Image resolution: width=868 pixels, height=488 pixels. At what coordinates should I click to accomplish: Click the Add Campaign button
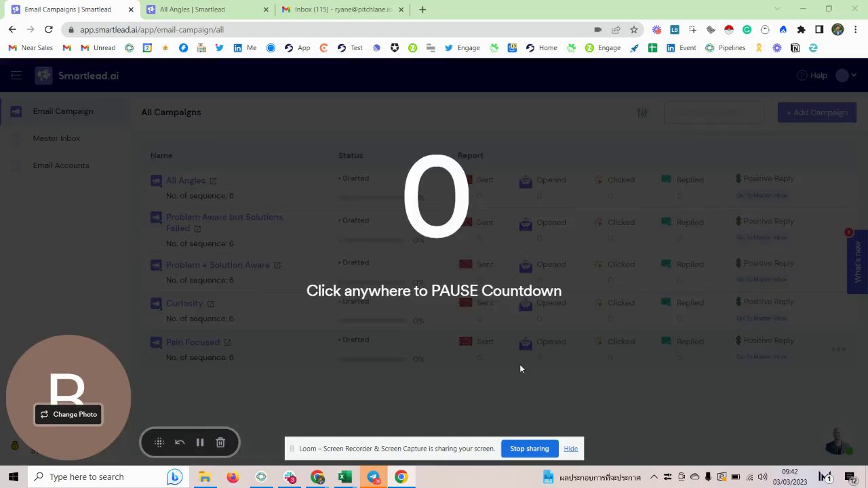[817, 113]
